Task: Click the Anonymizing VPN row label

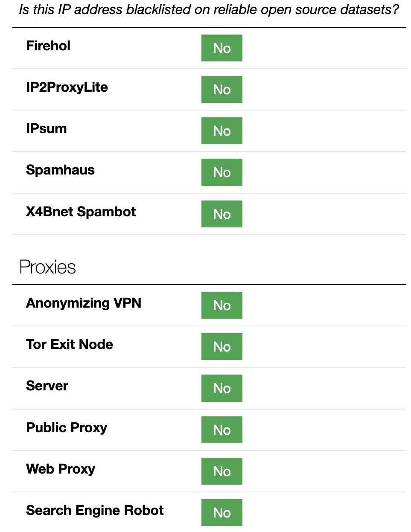Action: tap(84, 303)
